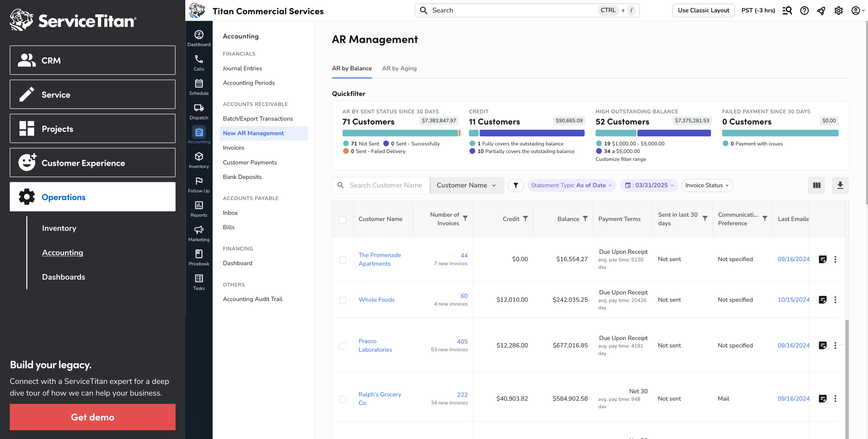868x439 pixels.
Task: Expand the Invoice Status dropdown
Action: coord(707,185)
